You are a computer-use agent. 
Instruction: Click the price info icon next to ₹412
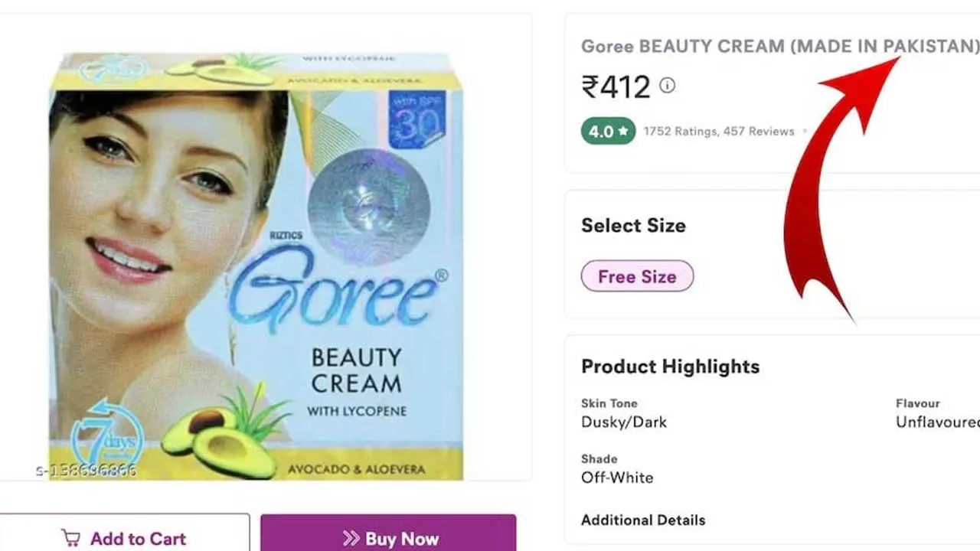(668, 85)
